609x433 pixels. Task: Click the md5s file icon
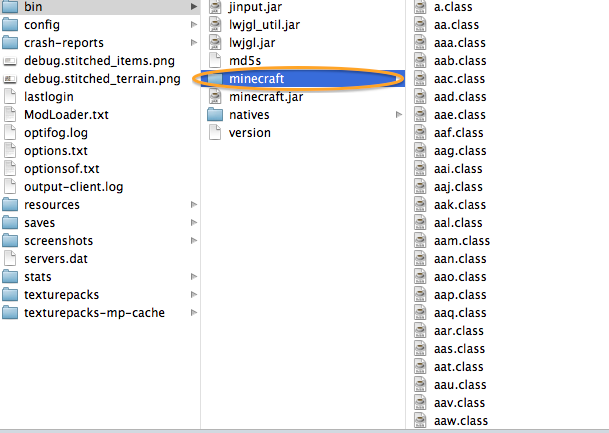(215, 61)
